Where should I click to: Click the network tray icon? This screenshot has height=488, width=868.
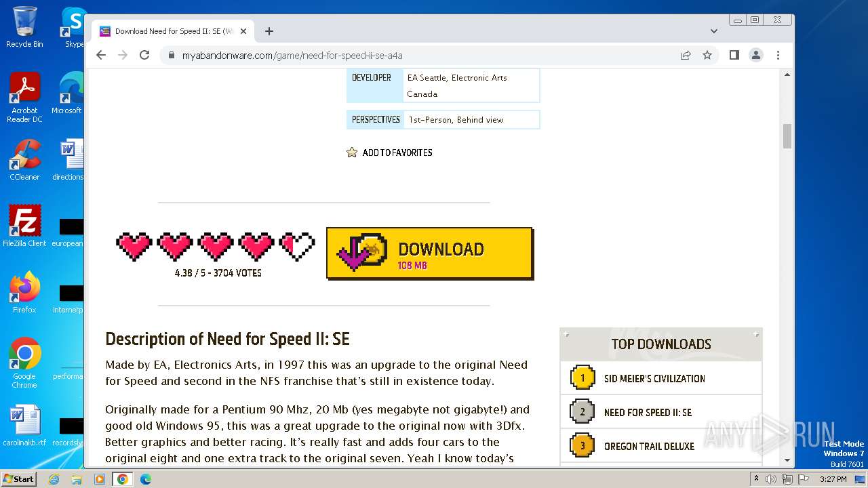pos(787,479)
